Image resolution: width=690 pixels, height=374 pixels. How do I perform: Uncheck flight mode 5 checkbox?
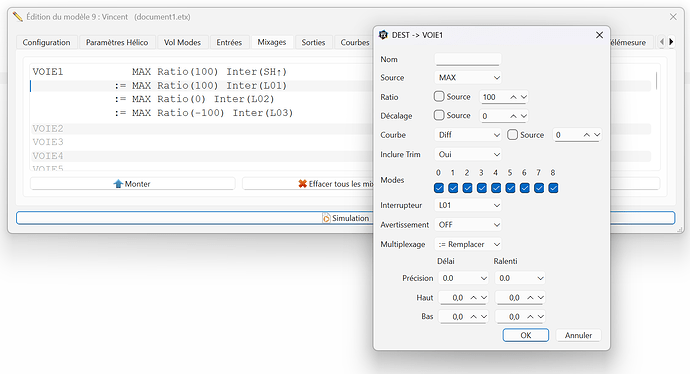(510, 188)
